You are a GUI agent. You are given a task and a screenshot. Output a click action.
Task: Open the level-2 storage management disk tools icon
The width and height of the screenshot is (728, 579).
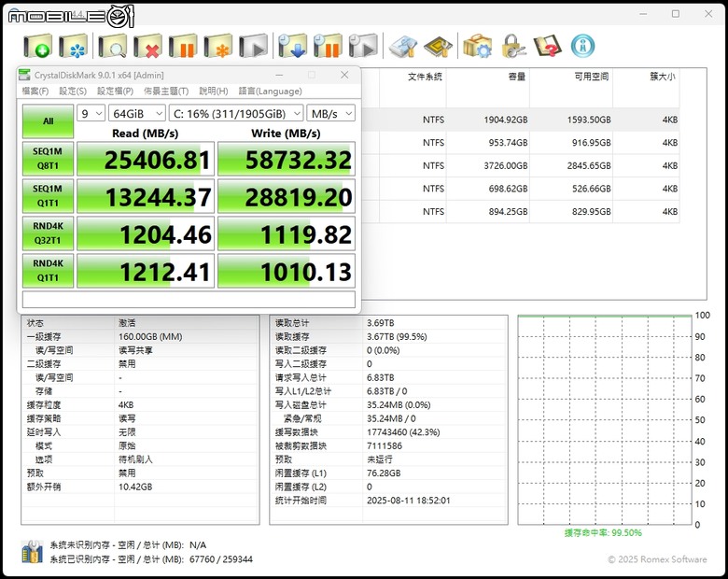pos(402,46)
